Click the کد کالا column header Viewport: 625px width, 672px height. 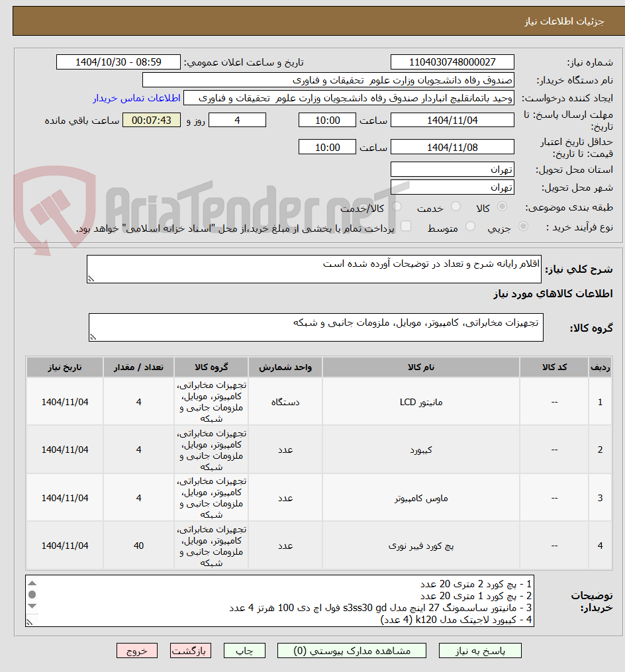tap(554, 367)
